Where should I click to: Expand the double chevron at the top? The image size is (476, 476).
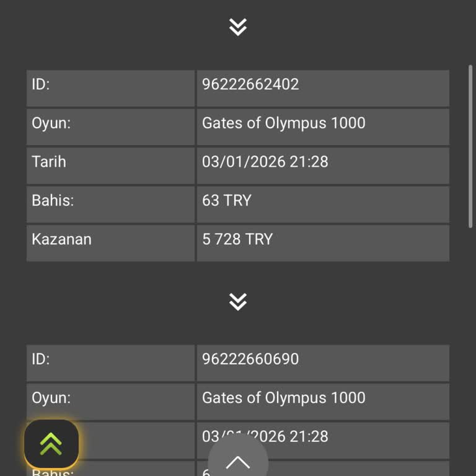pyautogui.click(x=238, y=27)
